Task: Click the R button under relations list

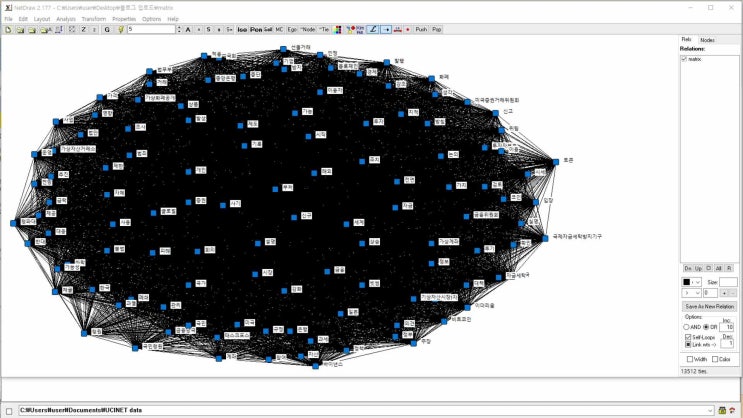Action: [x=729, y=268]
